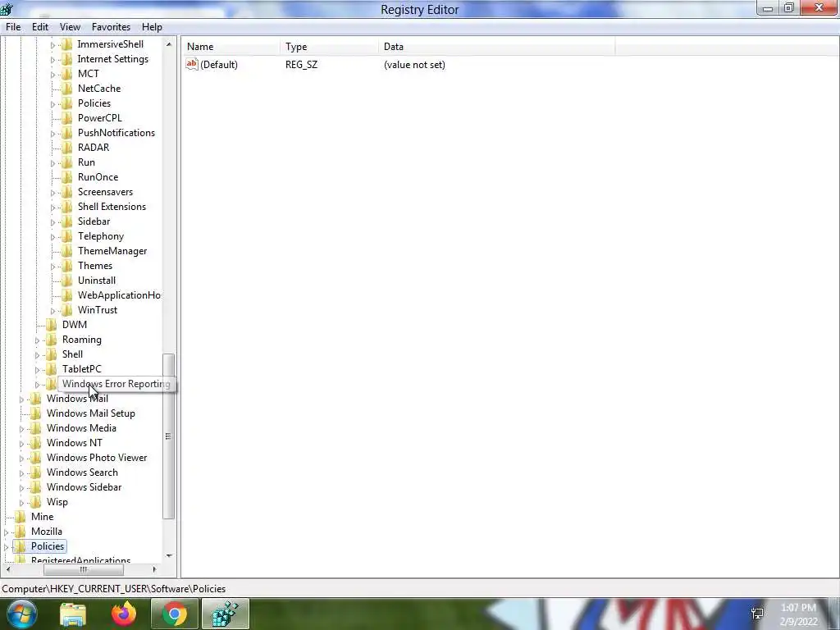Select the Windows Mail Setup key
This screenshot has height=630, width=840.
click(x=90, y=413)
